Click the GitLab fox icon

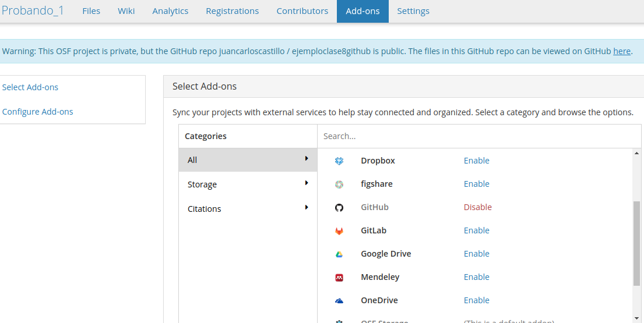click(339, 231)
